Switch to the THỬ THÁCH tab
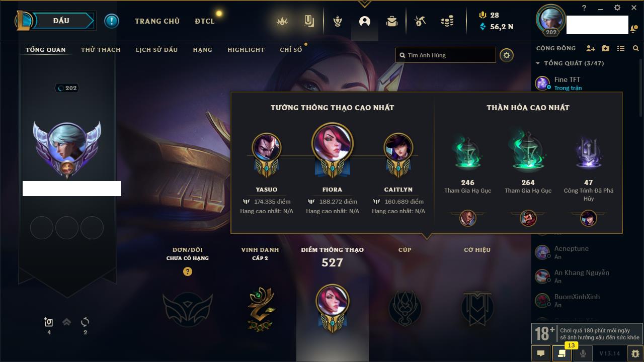 [101, 50]
